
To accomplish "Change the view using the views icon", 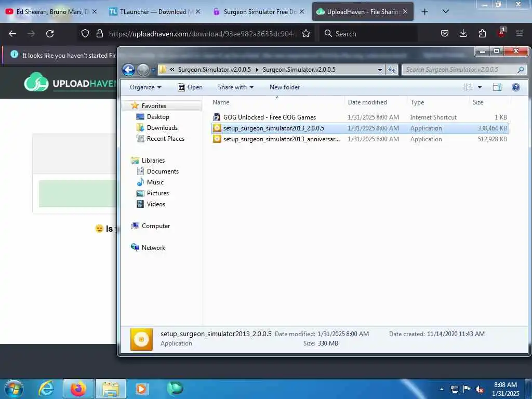I will point(469,87).
